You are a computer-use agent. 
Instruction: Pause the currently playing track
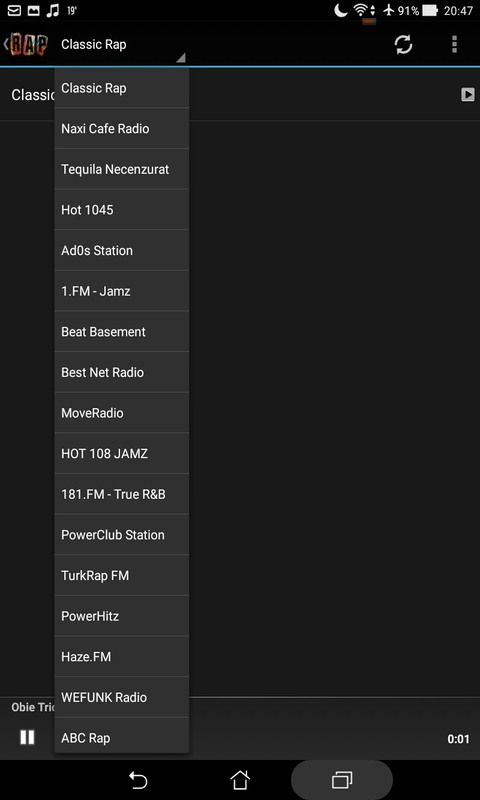tap(27, 737)
